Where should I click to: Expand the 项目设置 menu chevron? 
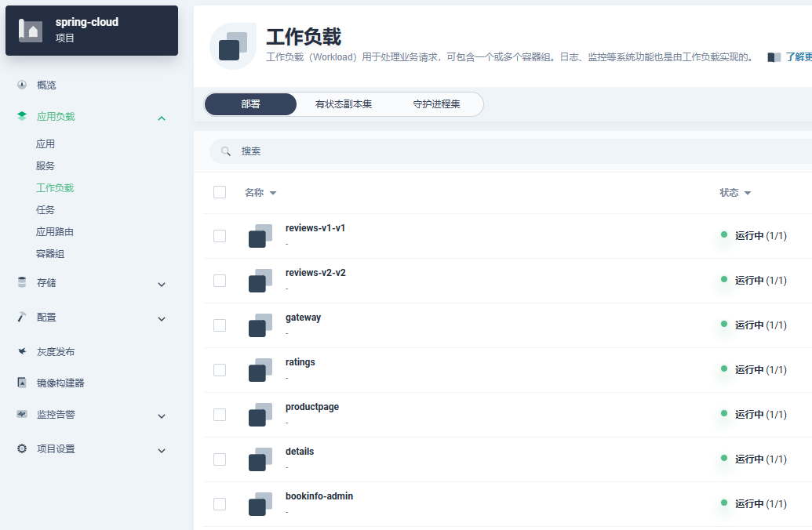point(162,450)
